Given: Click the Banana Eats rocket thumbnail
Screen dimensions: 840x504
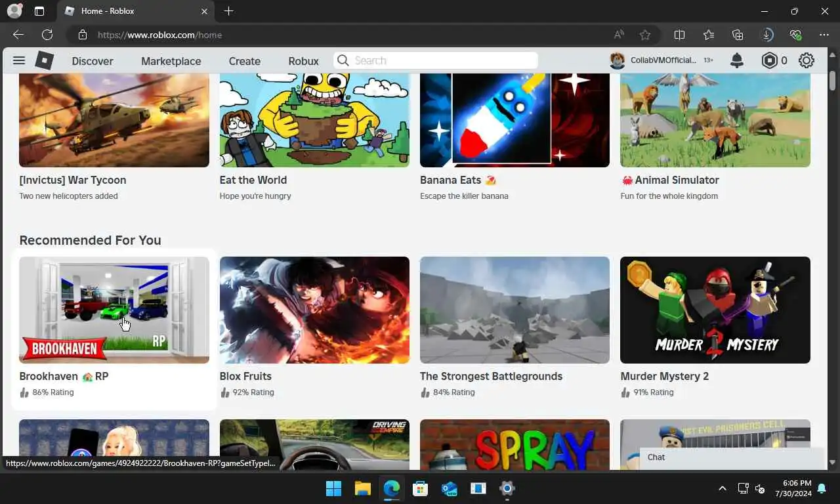Looking at the screenshot, I should tap(514, 120).
